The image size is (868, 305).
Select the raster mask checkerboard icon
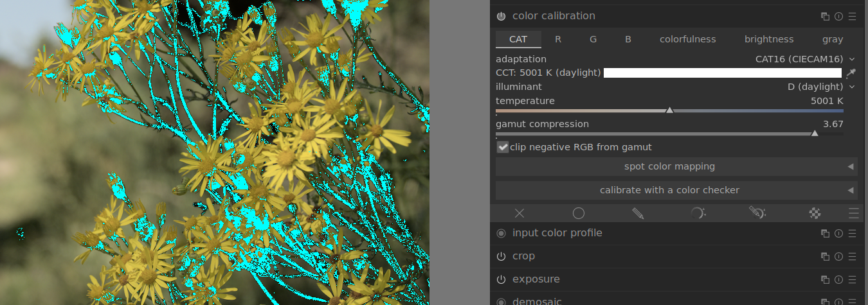coord(815,213)
